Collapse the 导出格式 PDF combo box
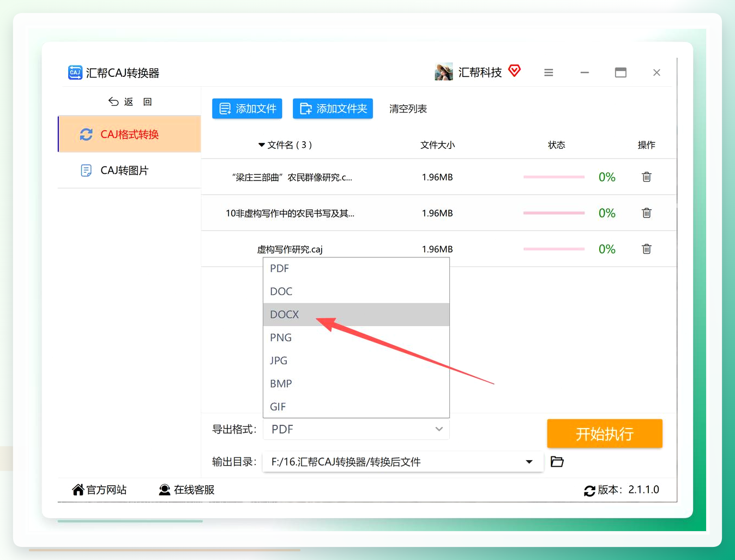 [x=356, y=429]
